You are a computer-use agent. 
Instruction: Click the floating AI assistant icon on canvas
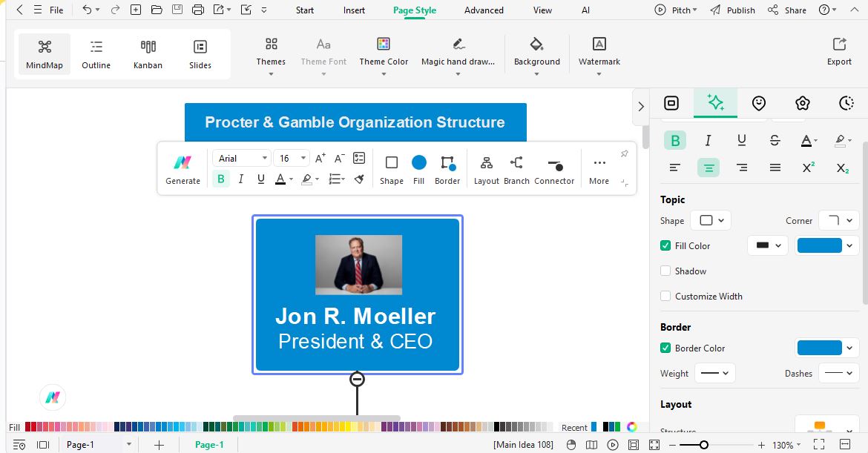[x=53, y=397]
